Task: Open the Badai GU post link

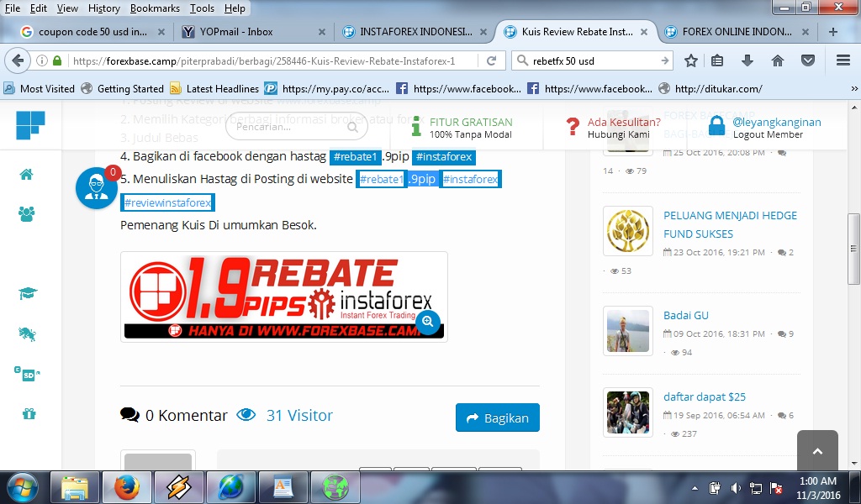Action: (686, 315)
